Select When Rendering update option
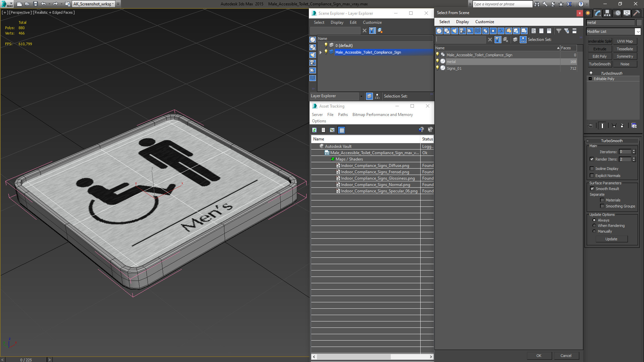The height and width of the screenshot is (362, 644). [x=594, y=226]
